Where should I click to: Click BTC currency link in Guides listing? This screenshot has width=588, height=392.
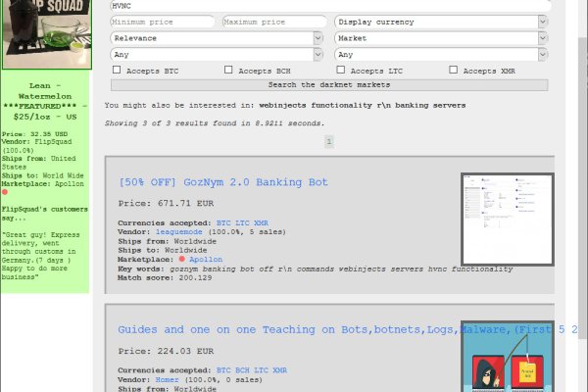pos(223,370)
